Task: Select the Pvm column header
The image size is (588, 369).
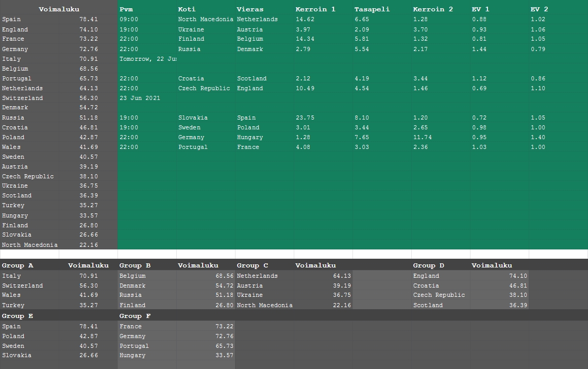Action: 126,9
